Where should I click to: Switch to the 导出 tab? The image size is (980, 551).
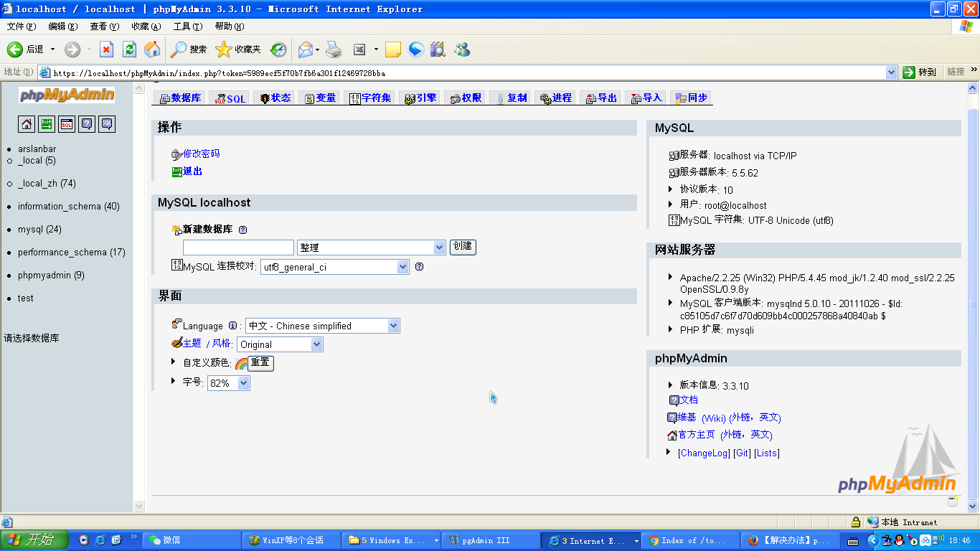pyautogui.click(x=601, y=98)
